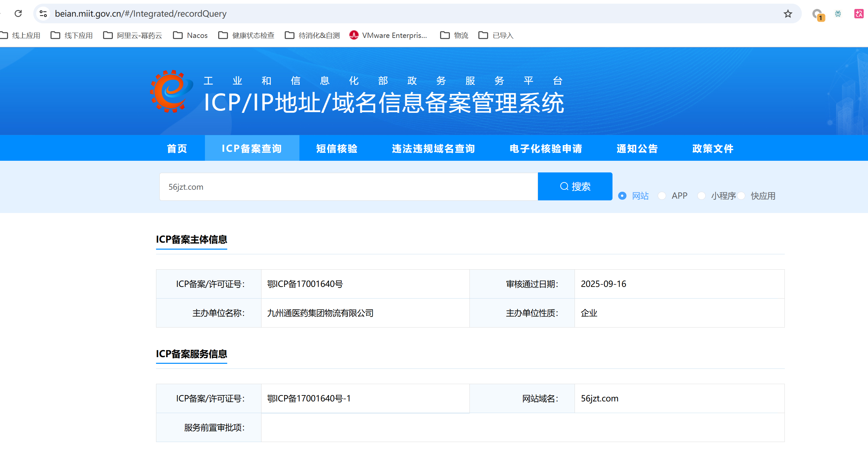Open the 通知公告 navigation link

[637, 149]
